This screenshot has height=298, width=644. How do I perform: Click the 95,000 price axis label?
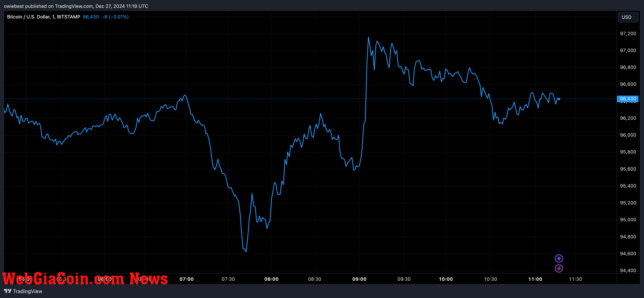click(628, 220)
